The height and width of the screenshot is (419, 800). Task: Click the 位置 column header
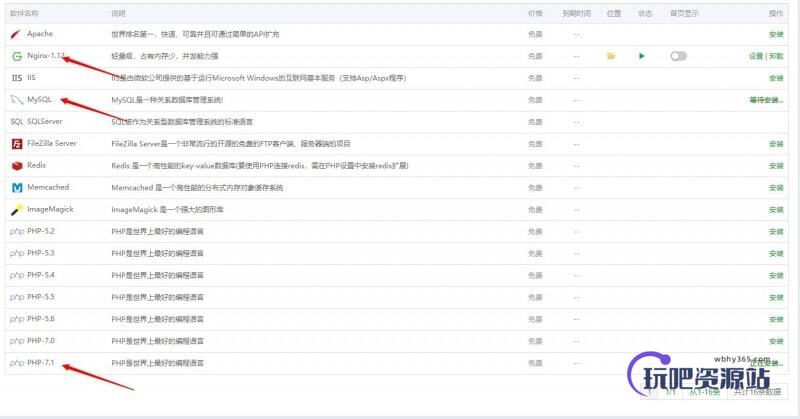(614, 14)
